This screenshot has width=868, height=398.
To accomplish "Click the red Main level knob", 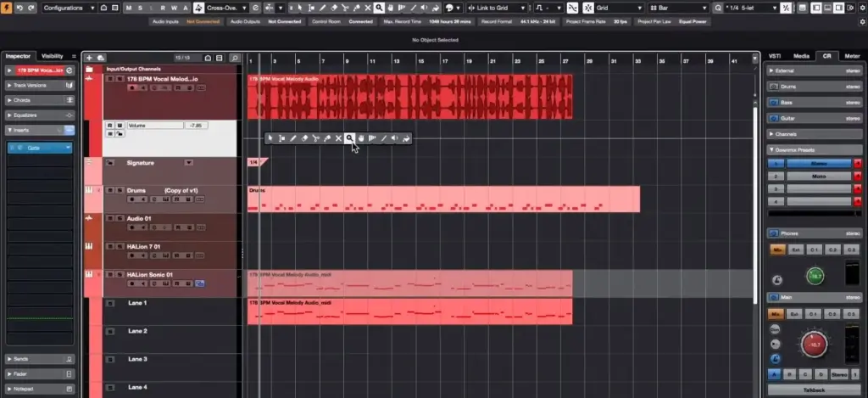I will click(814, 345).
